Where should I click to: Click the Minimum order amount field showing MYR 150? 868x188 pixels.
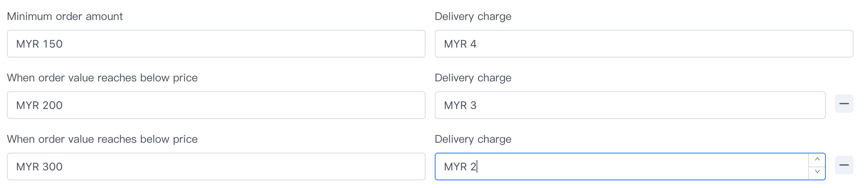[x=216, y=44]
